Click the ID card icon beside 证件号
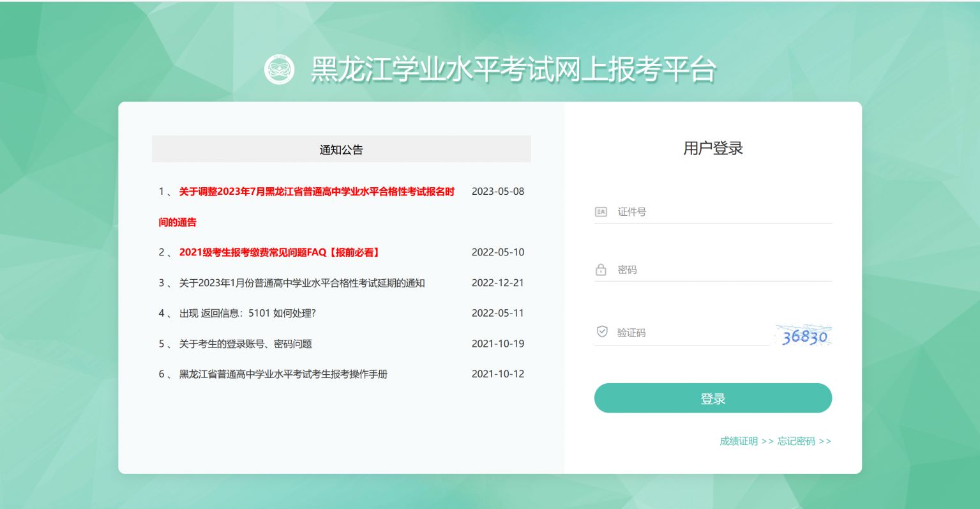The image size is (980, 509). click(x=601, y=212)
